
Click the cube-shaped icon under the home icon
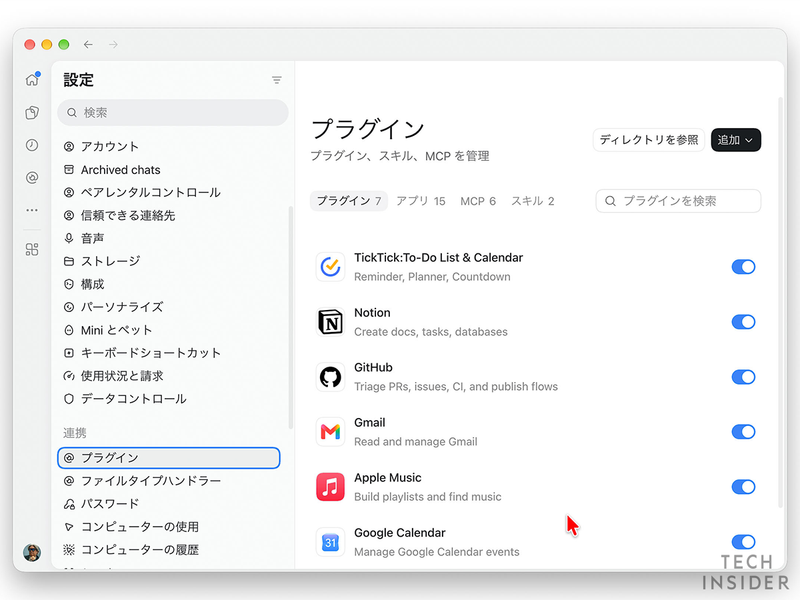(x=32, y=113)
